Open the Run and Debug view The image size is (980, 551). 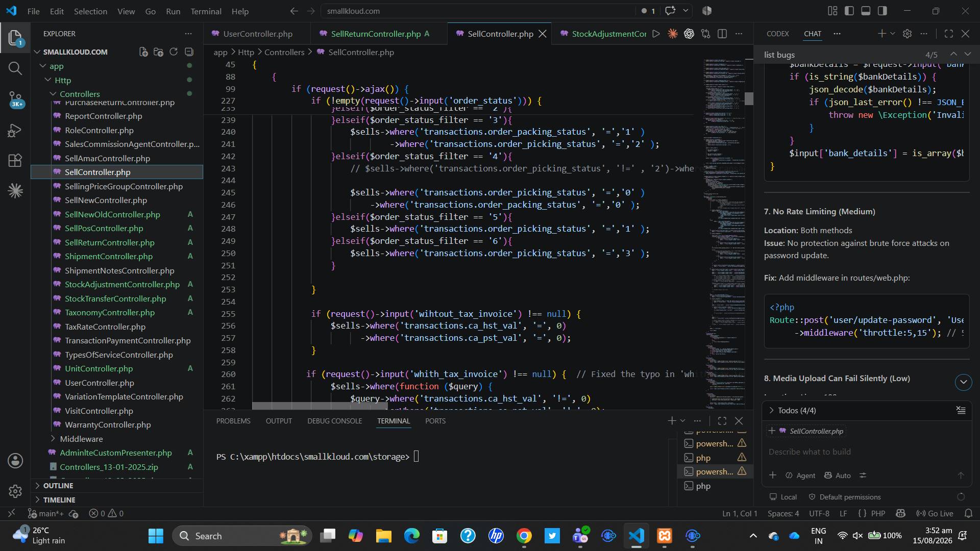click(15, 131)
